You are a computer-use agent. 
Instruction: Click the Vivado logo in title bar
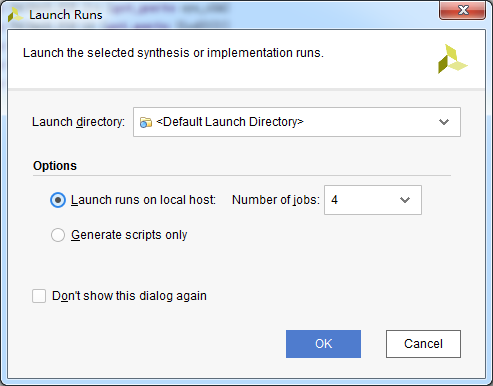click(15, 15)
